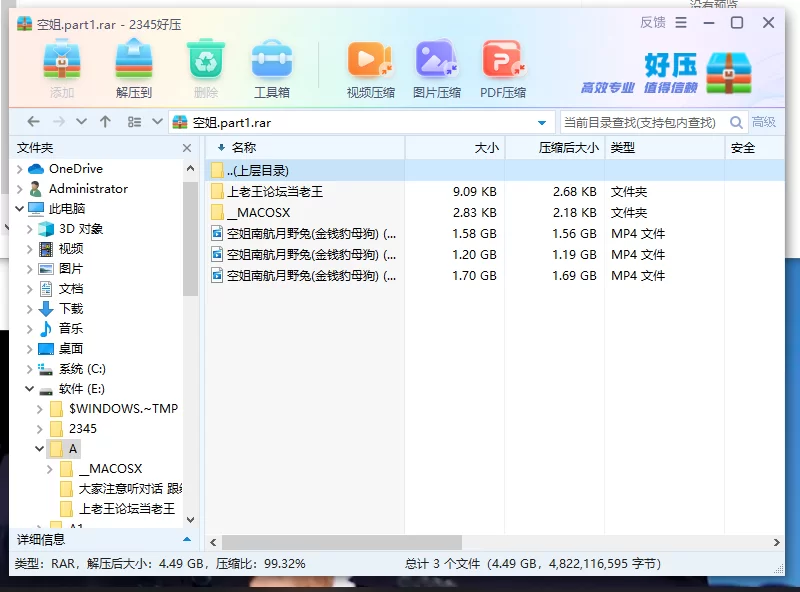Expand the $WINDOWS.~TMP folder node
The image size is (800, 592).
(x=40, y=409)
